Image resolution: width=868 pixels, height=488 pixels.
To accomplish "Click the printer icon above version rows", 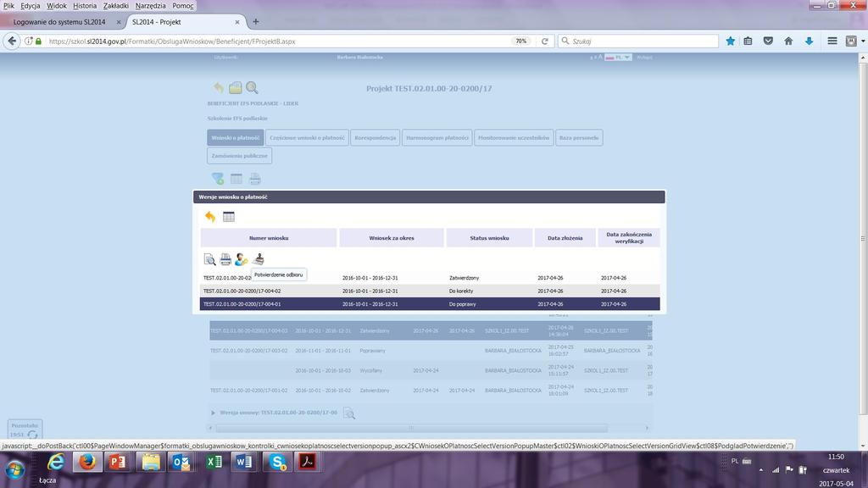I will [x=225, y=259].
